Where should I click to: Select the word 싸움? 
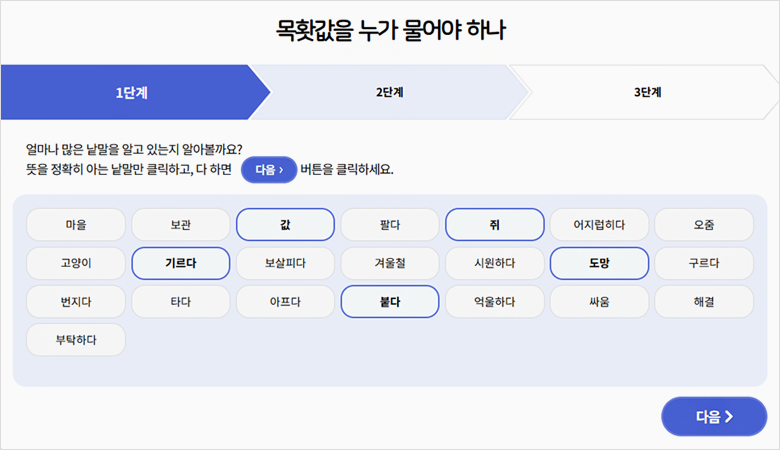coord(599,302)
